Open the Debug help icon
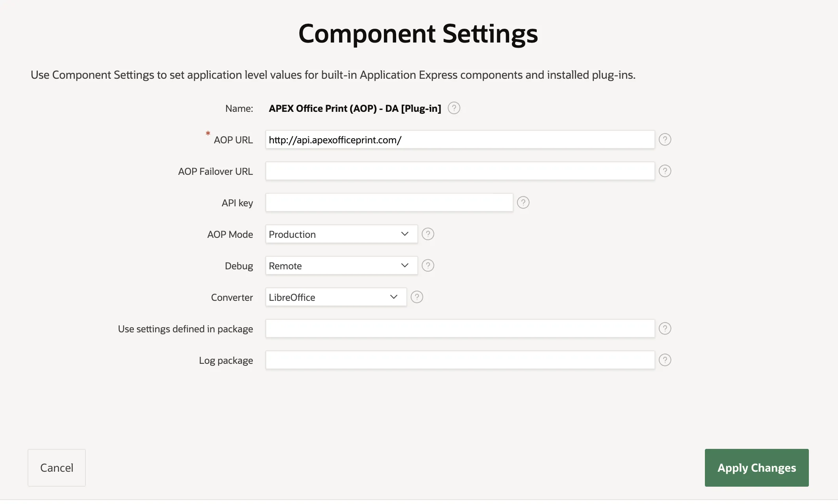 click(428, 265)
